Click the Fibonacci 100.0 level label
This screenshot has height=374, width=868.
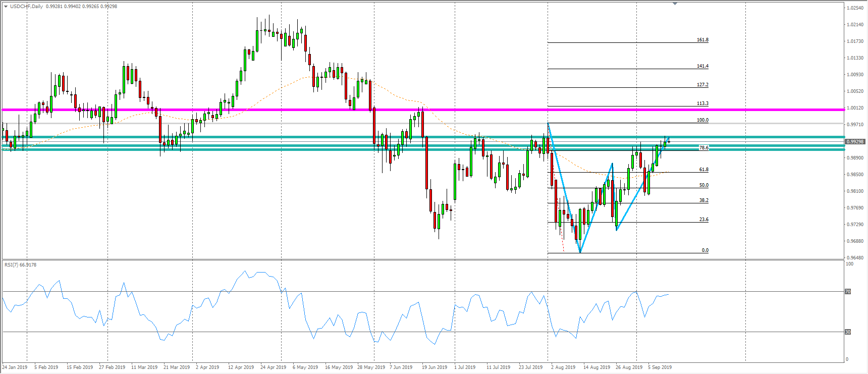click(702, 120)
